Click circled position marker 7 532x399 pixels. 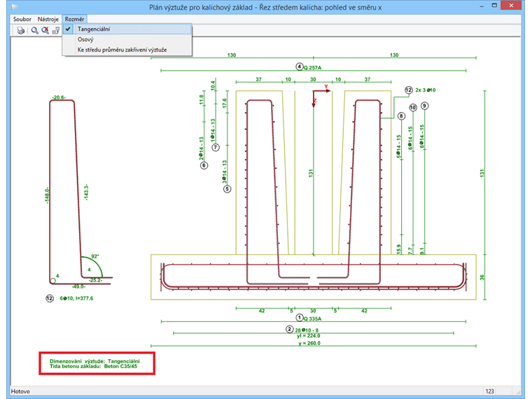point(216,147)
